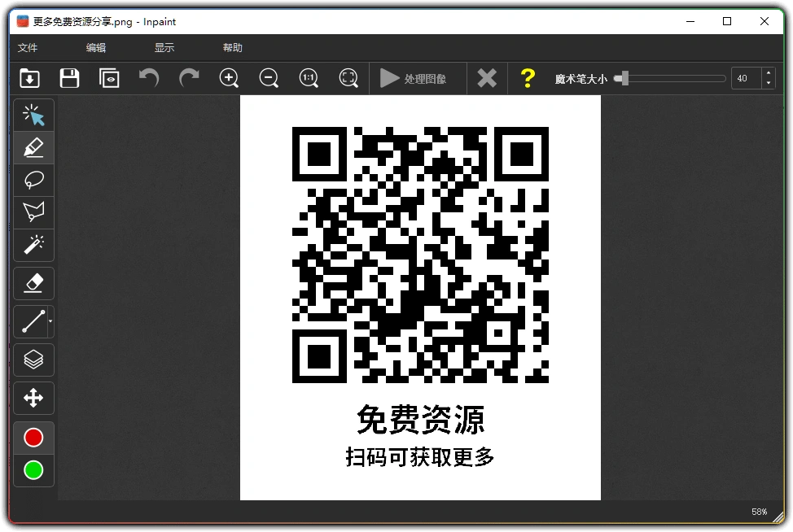This screenshot has width=793, height=532.
Task: Select the Marker highlight tool
Action: click(33, 148)
